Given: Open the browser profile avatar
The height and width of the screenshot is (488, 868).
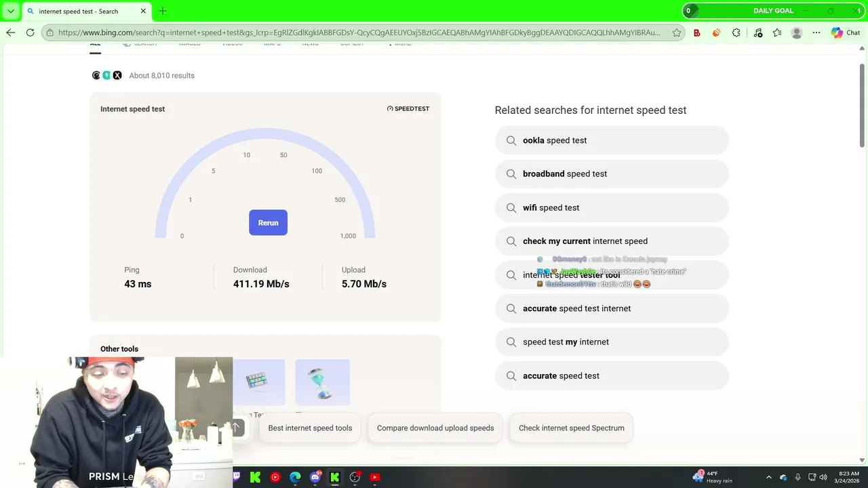Looking at the screenshot, I should pos(797,33).
